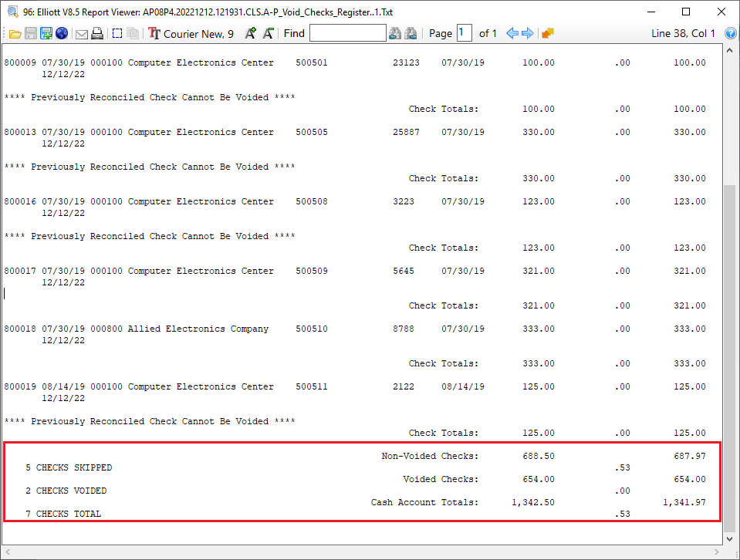Email the report with envelope icon
740x560 pixels.
82,34
